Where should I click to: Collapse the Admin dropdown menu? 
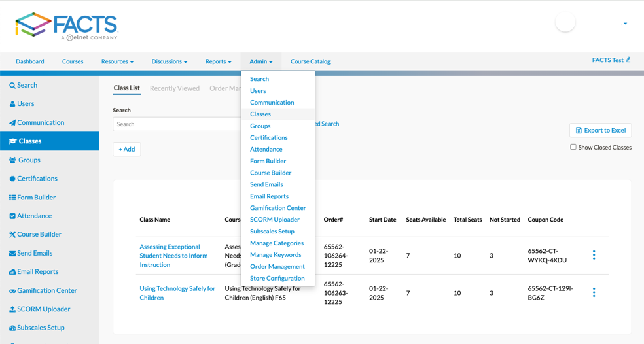(x=260, y=61)
